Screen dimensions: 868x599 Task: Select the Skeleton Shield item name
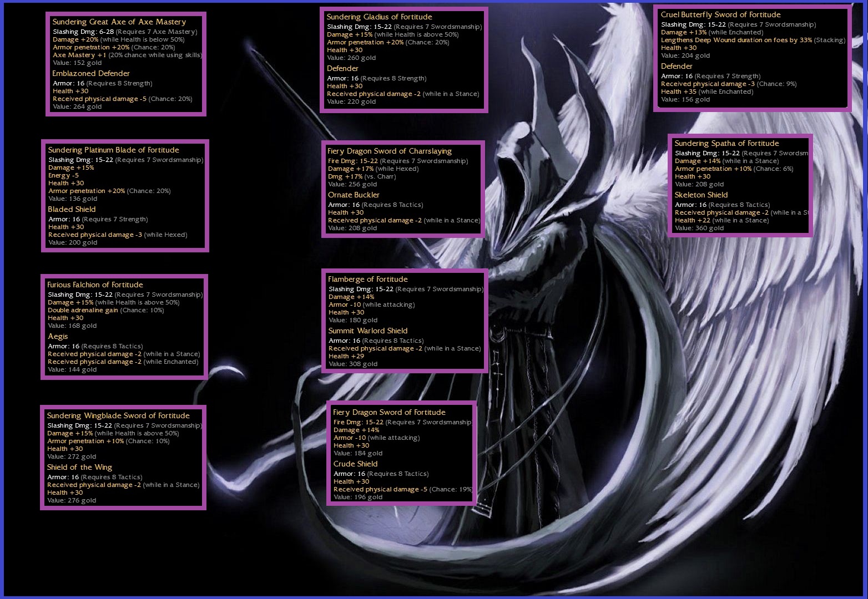pos(701,195)
